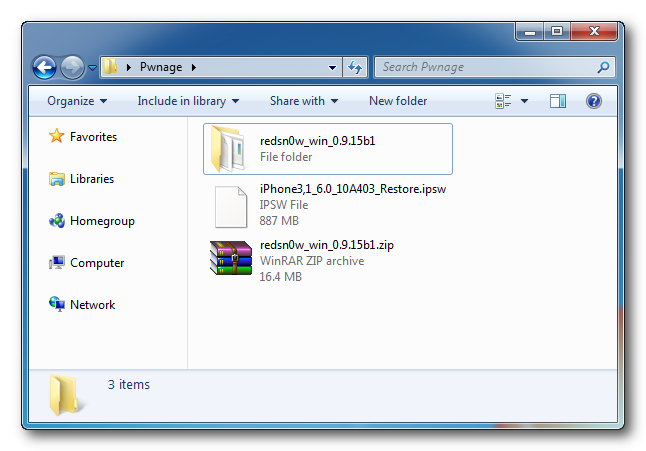The image size is (646, 451).
Task: Go back with the blue Back arrow
Action: 44,67
